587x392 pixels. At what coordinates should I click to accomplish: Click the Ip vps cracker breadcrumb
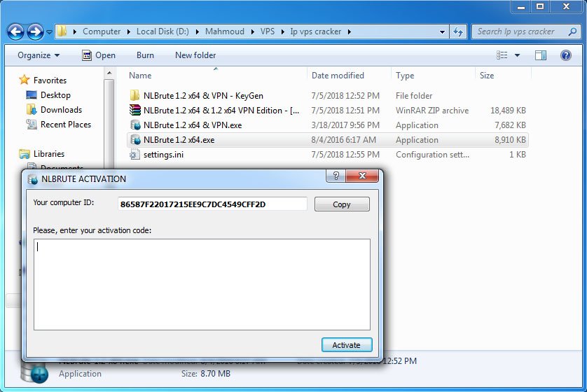coord(316,31)
